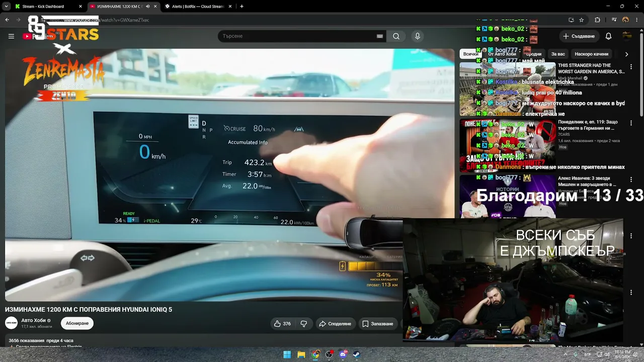
Task: Show more filter chips with right chevron
Action: coord(626,54)
